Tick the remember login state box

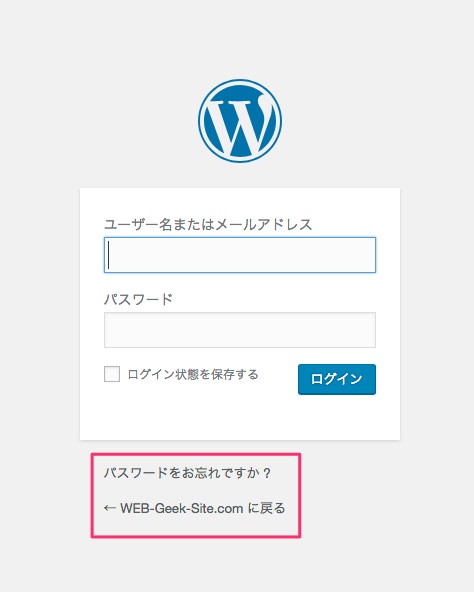(112, 374)
